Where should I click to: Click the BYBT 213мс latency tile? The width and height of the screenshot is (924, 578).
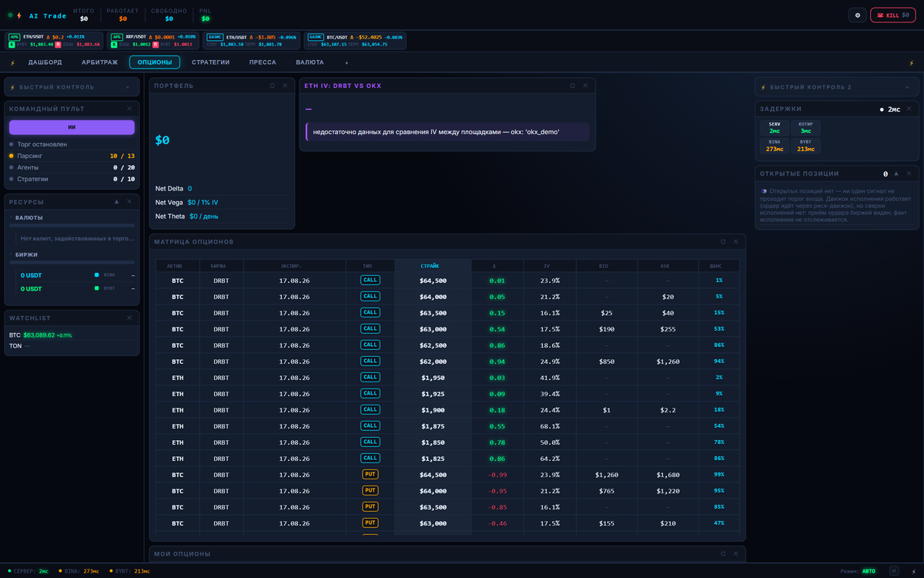(x=805, y=146)
